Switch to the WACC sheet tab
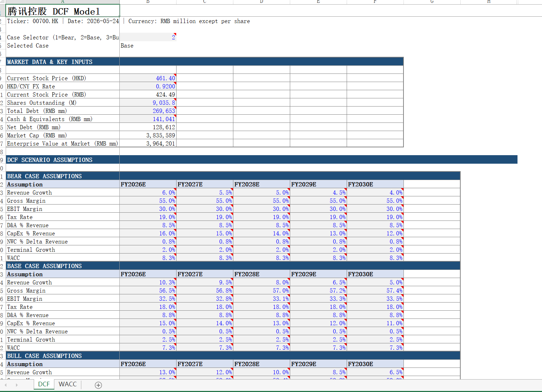Screen dimensions: 542x392 (67, 384)
